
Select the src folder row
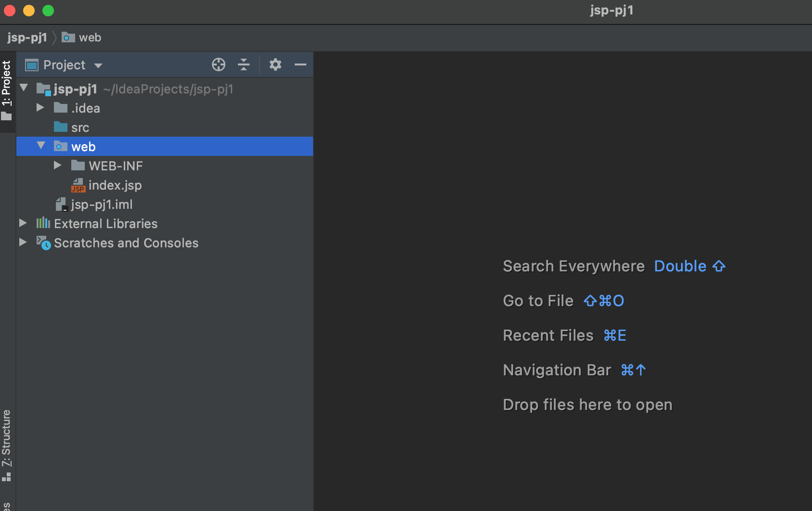tap(165, 128)
